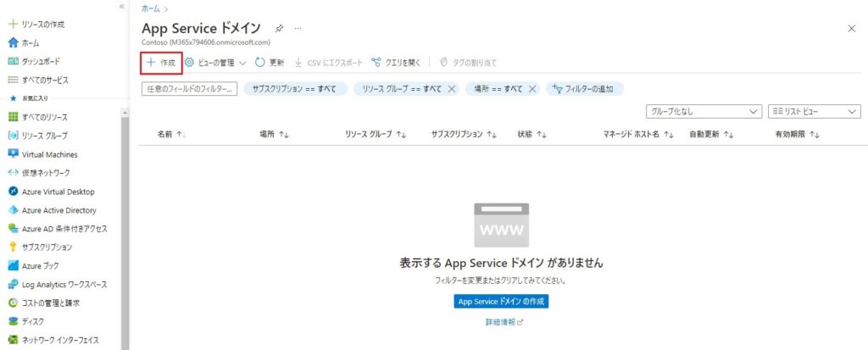This screenshot has height=350, width=868.
Task: Open コストの管理と請求 icon
Action: (x=14, y=303)
